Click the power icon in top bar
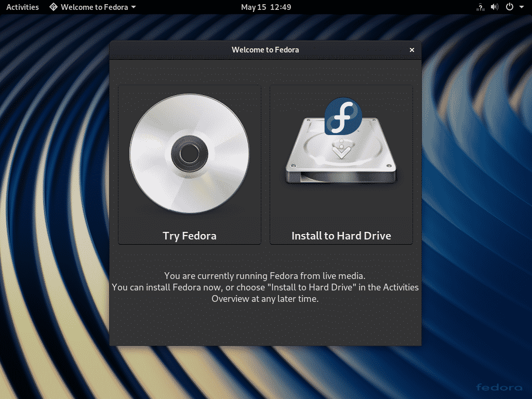Viewport: 532px width, 399px height. 510,7
